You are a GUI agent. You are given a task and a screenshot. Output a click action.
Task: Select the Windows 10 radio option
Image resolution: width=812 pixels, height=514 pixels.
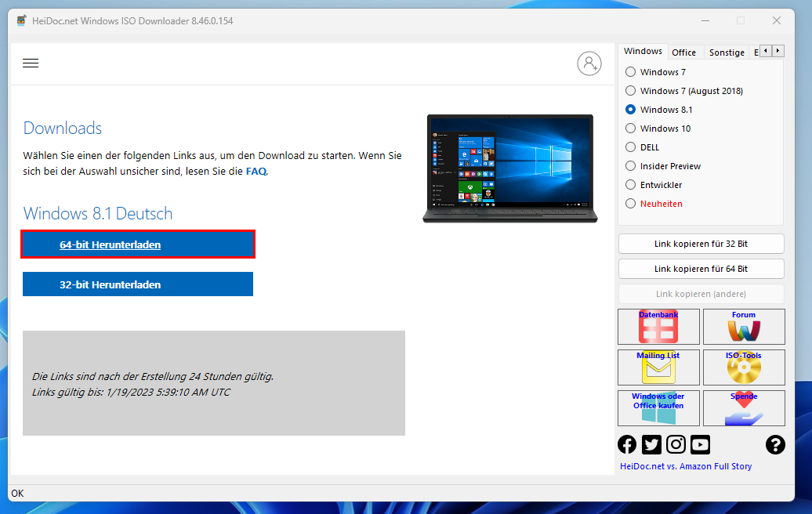click(x=658, y=128)
